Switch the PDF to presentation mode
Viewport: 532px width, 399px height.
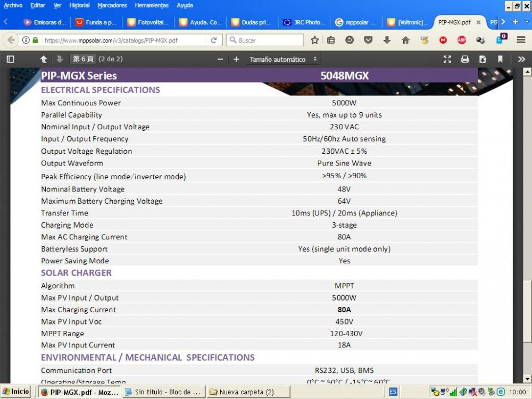(x=447, y=59)
